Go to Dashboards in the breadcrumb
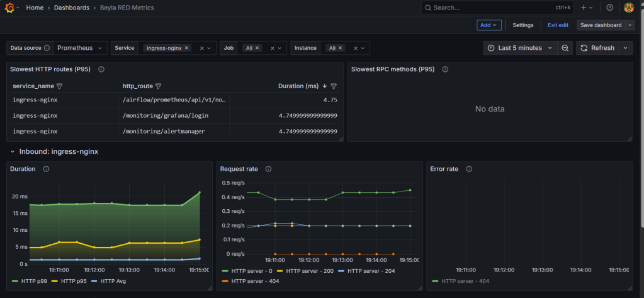The height and width of the screenshot is (298, 644). pyautogui.click(x=71, y=8)
